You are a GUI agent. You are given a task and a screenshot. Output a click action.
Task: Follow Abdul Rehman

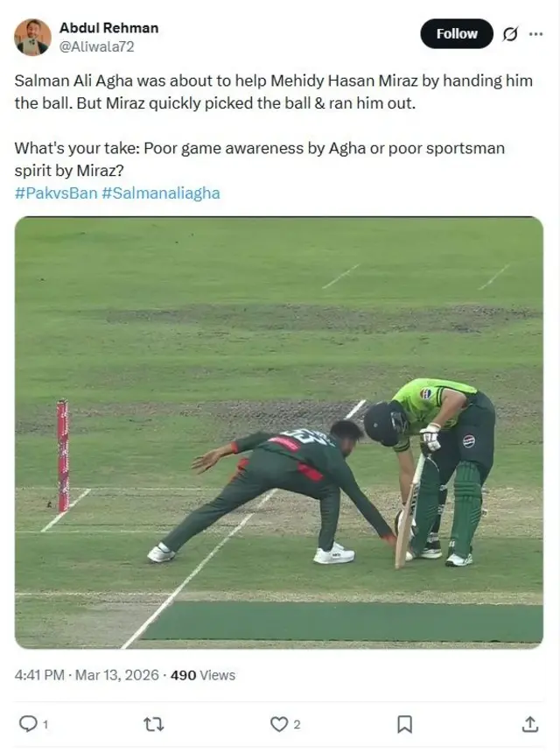coord(457,33)
